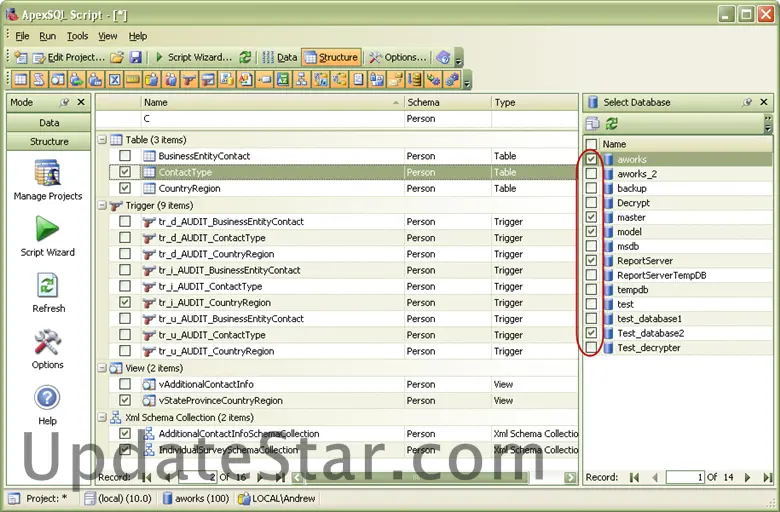
Task: Click the green refresh arrows in the main toolbar
Action: pos(245,57)
